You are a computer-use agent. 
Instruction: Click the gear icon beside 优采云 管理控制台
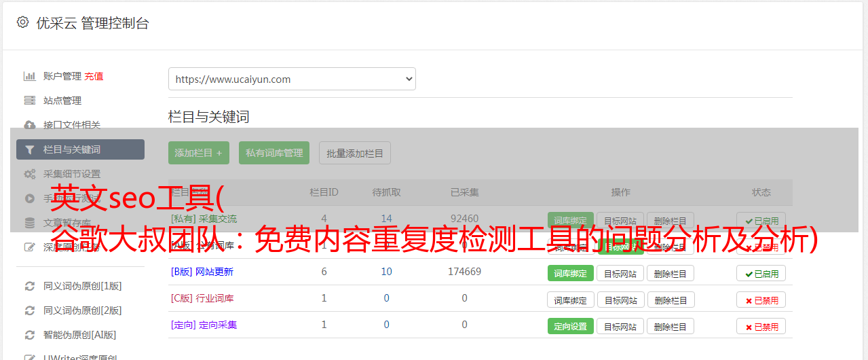(22, 22)
